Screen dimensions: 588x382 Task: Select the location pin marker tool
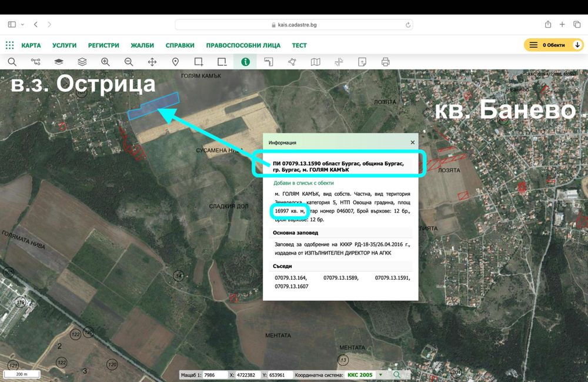point(175,62)
